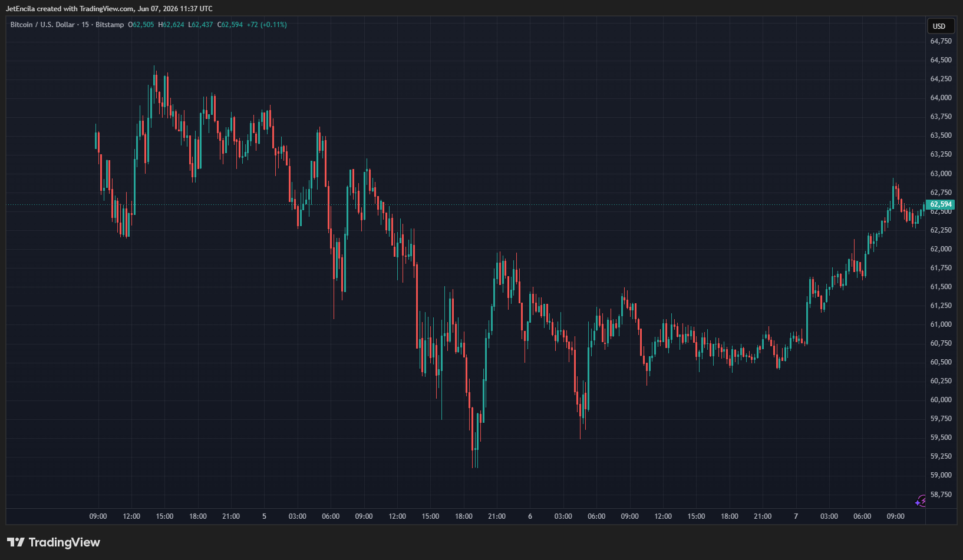Click the high value H62,624

[x=171, y=25]
